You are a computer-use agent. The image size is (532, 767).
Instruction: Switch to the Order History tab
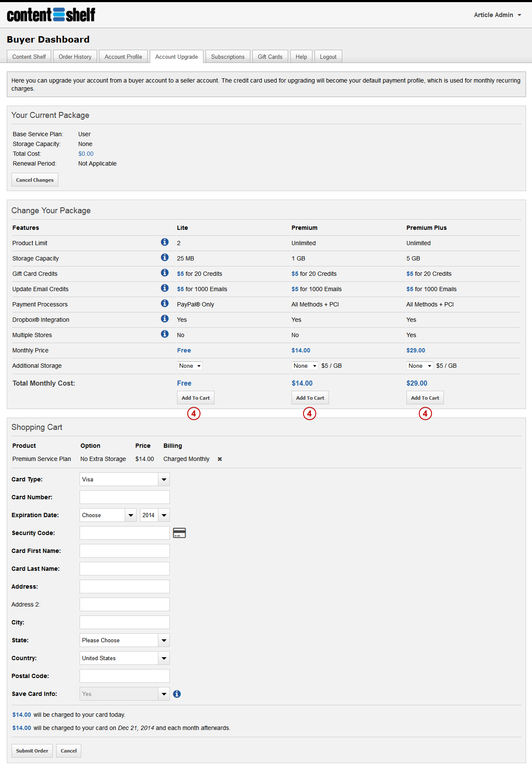pos(75,57)
